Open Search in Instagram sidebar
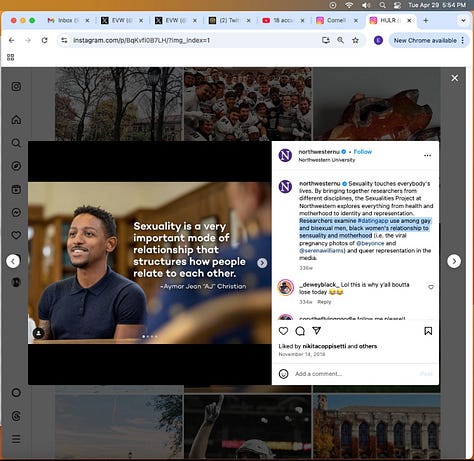 point(16,143)
